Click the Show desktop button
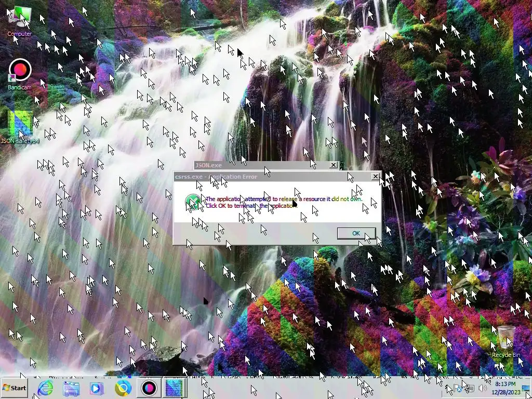 click(526, 388)
